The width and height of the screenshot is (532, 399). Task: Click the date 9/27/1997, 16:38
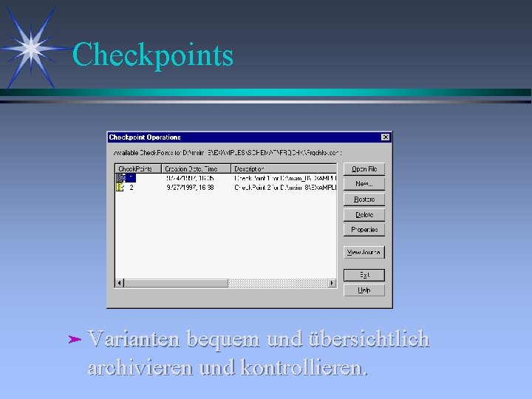point(190,187)
